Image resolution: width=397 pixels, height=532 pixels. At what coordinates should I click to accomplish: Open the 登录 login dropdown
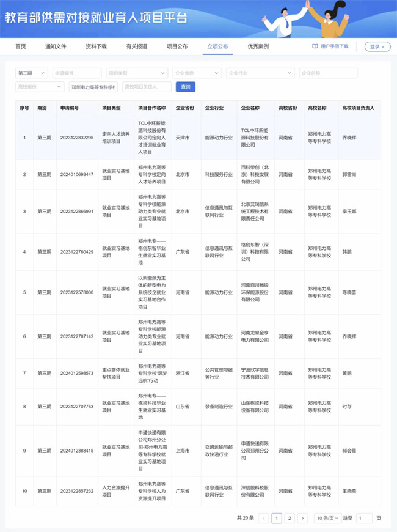(x=377, y=46)
